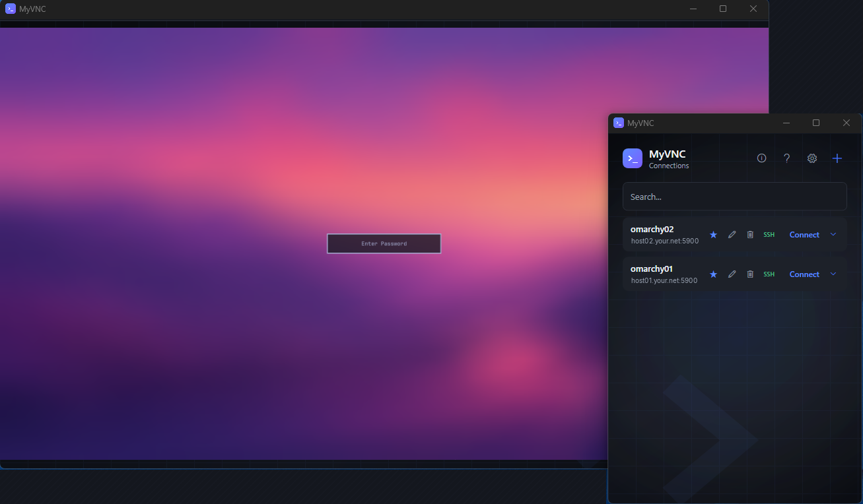Expand the omarchy01 connect options chevron
Screen dimensions: 863x504
(x=833, y=274)
